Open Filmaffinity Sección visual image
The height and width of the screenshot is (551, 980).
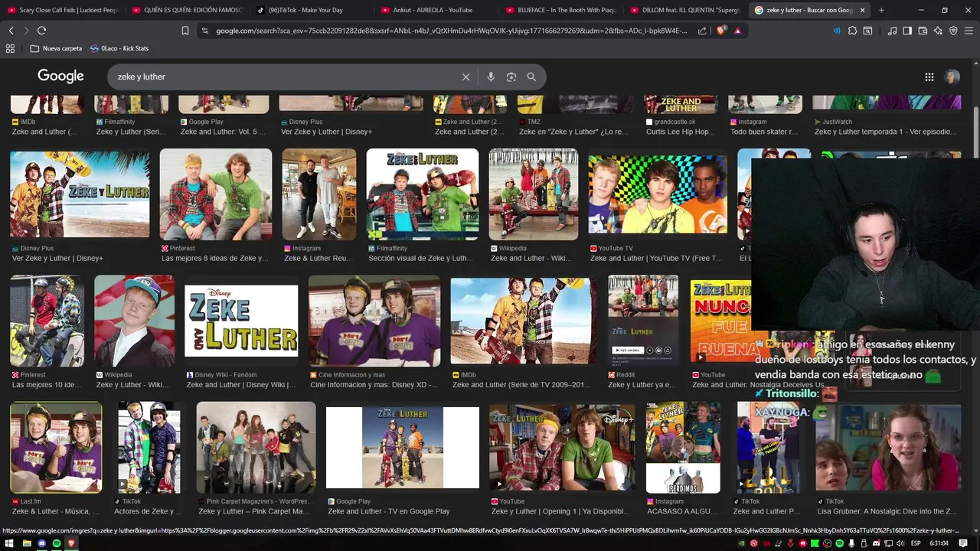(x=422, y=194)
